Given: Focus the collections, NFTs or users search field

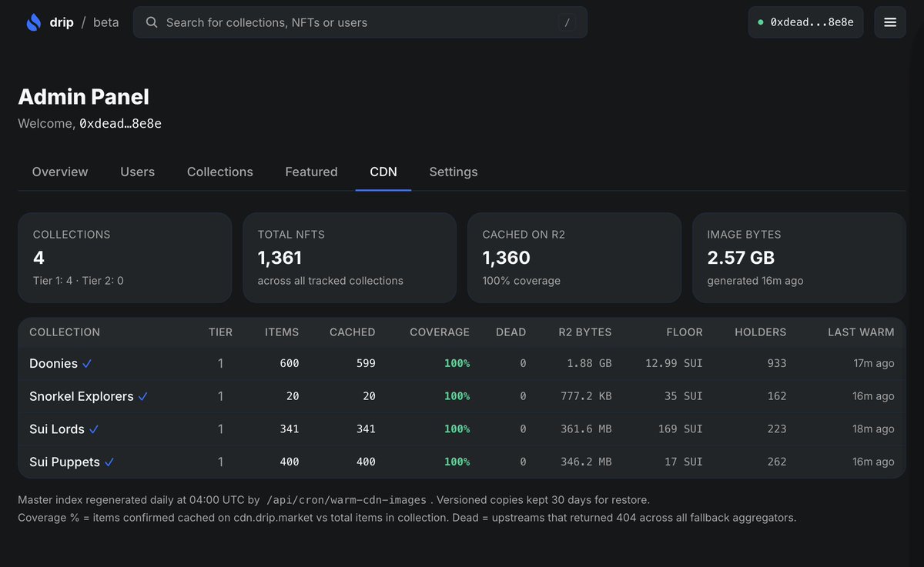Looking at the screenshot, I should pos(360,22).
